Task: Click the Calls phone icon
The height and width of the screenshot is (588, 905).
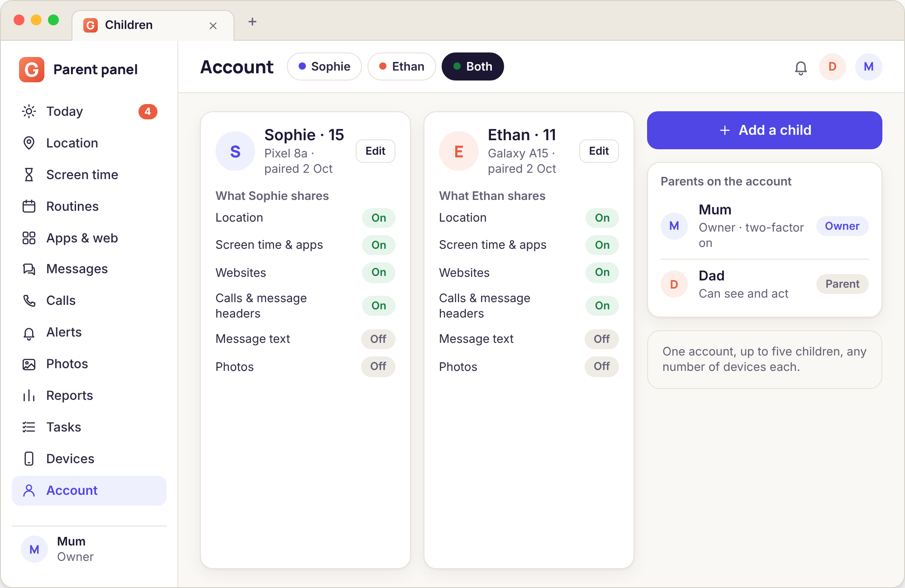Action: coord(29,301)
